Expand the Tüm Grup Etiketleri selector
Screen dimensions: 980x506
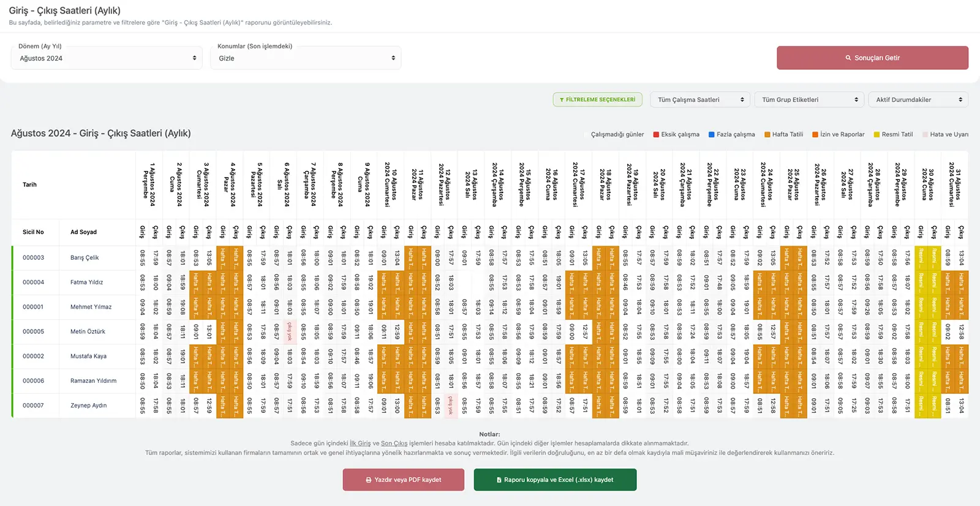(x=809, y=100)
